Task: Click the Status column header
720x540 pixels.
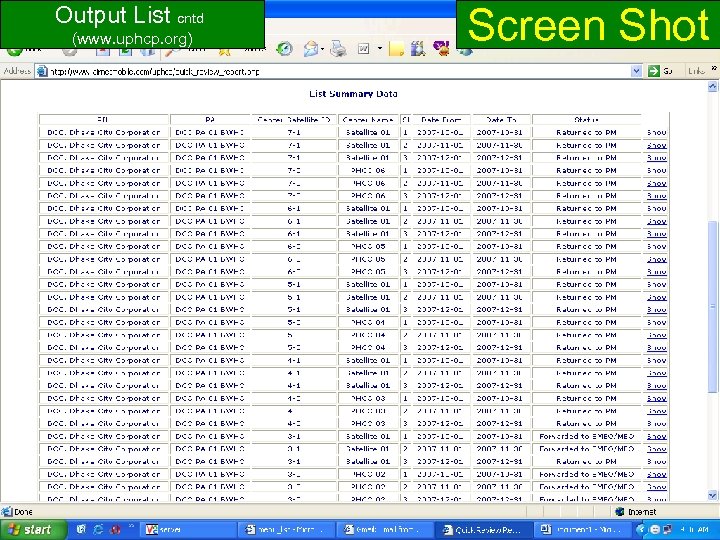Action: [586, 119]
